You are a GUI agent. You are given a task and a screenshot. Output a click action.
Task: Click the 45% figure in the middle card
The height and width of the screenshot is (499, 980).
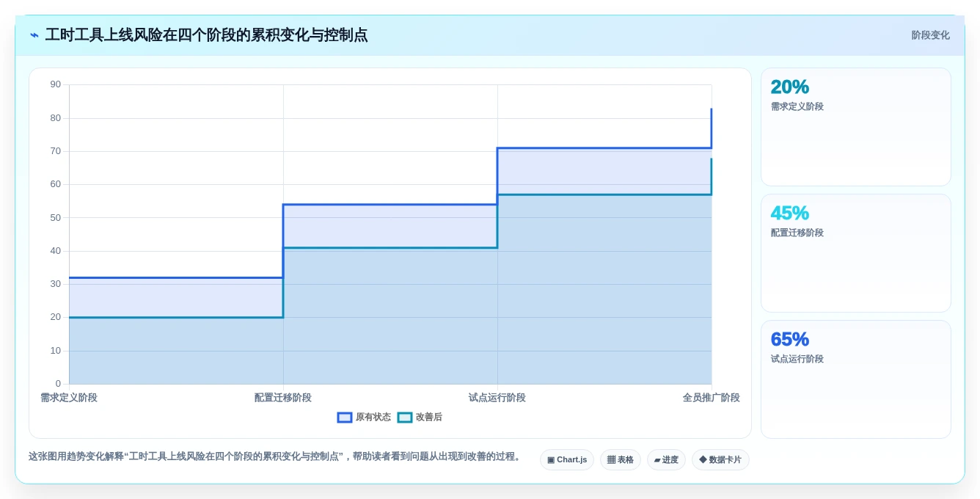pos(790,213)
